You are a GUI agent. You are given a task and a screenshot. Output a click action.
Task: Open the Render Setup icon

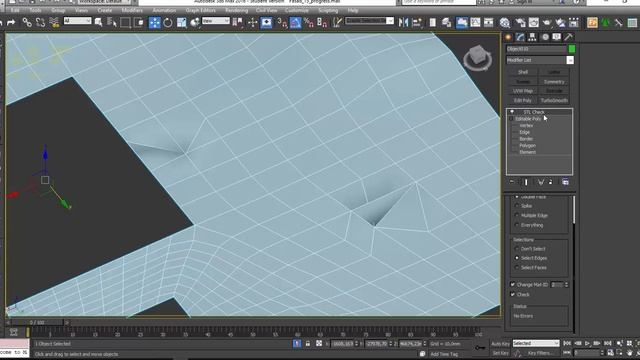520,23
